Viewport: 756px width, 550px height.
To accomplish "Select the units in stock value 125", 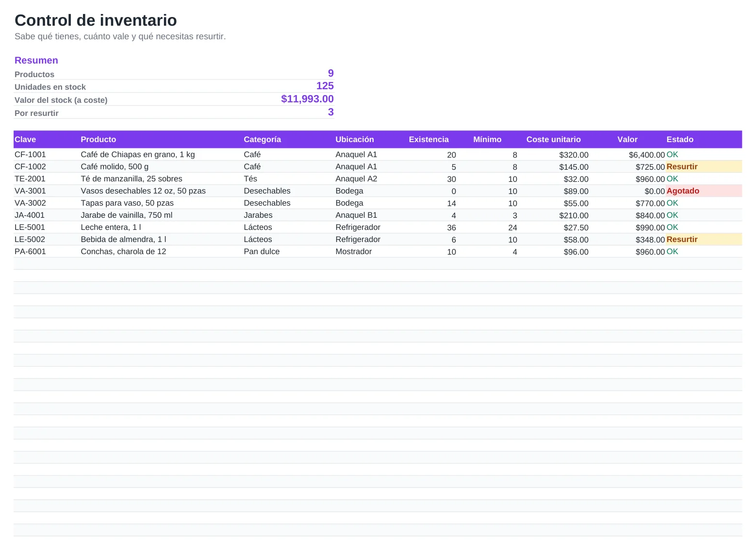I will (325, 86).
